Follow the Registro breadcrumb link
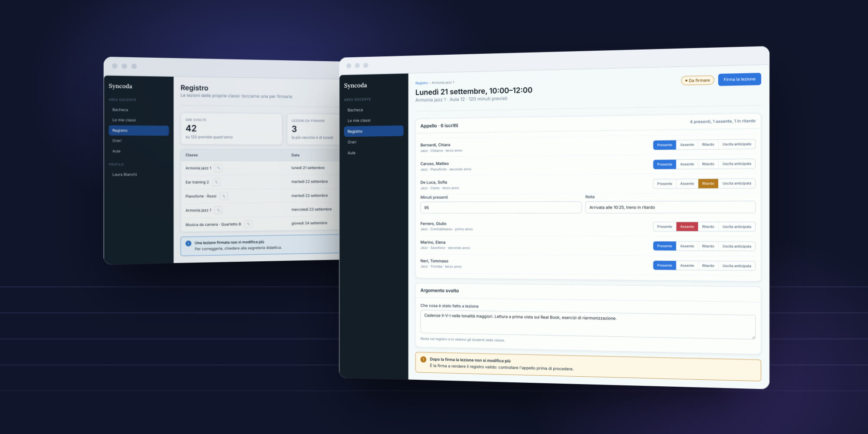 tap(421, 83)
